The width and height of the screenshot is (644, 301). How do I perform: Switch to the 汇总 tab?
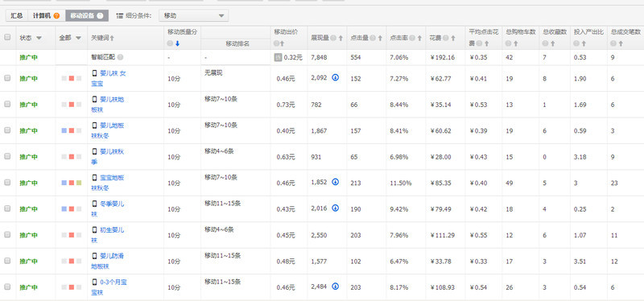[x=17, y=15]
